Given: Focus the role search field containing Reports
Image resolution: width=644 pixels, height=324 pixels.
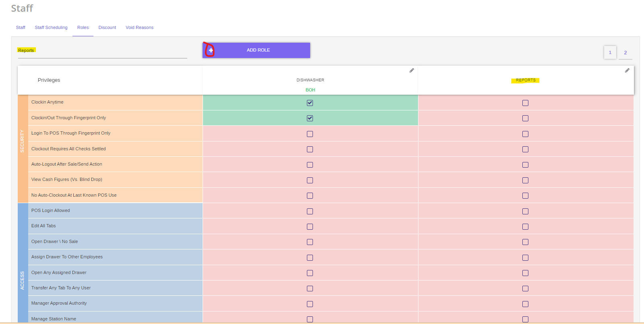Looking at the screenshot, I should (102, 50).
